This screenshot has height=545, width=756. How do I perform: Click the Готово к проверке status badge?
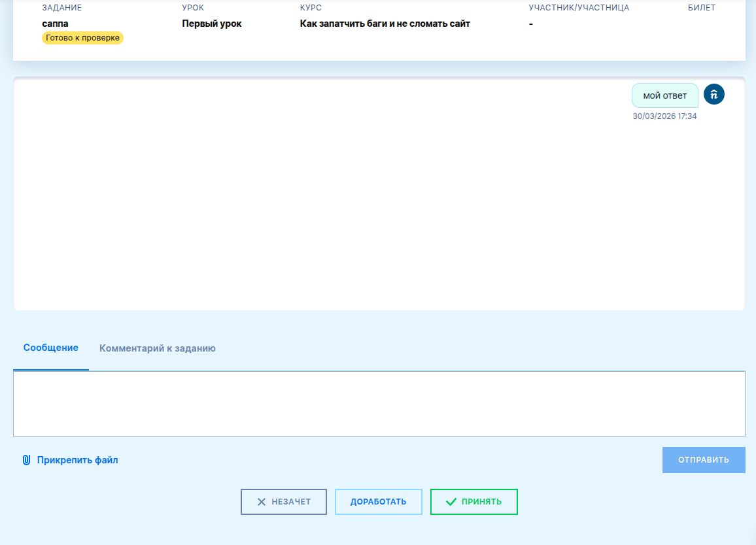point(82,38)
